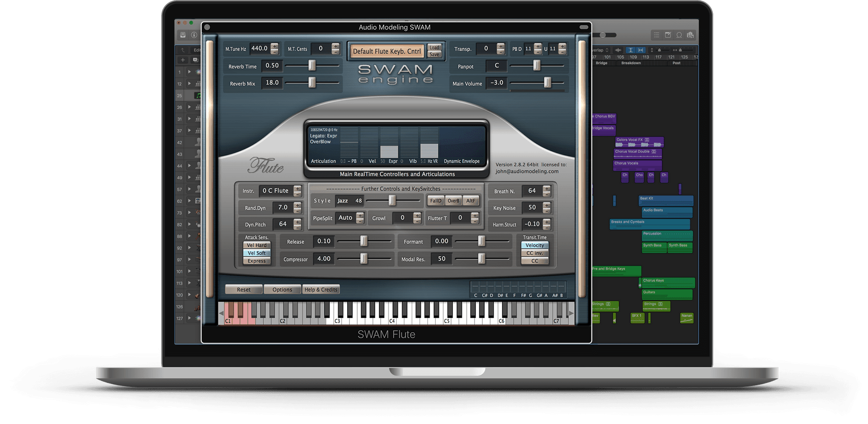Select Velocity transition time mode
Viewport: 868px width, 424px height.
535,245
